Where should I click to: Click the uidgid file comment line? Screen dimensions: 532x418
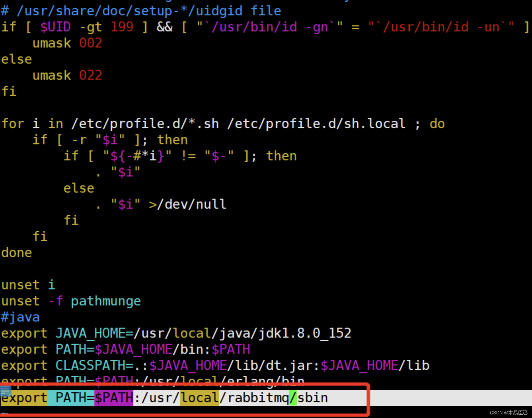coord(141,11)
